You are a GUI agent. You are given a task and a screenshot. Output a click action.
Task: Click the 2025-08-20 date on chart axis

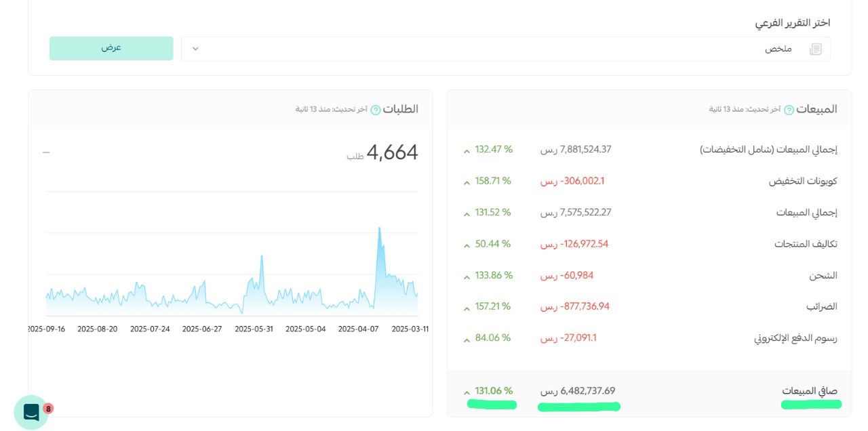97,329
